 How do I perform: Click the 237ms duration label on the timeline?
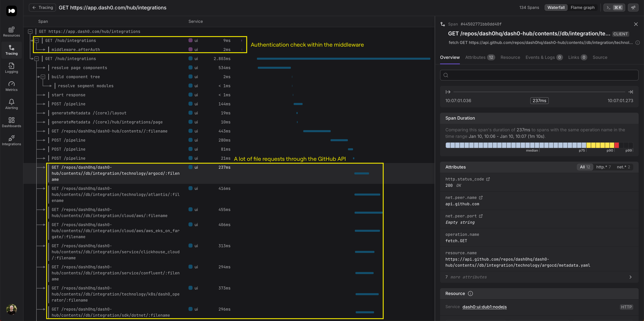(539, 100)
